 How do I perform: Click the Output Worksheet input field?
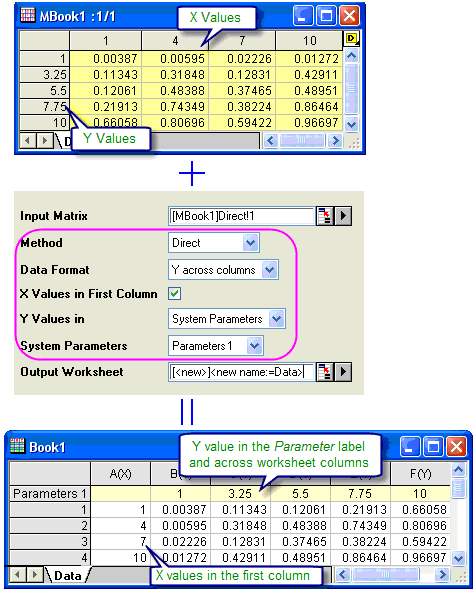tap(241, 372)
